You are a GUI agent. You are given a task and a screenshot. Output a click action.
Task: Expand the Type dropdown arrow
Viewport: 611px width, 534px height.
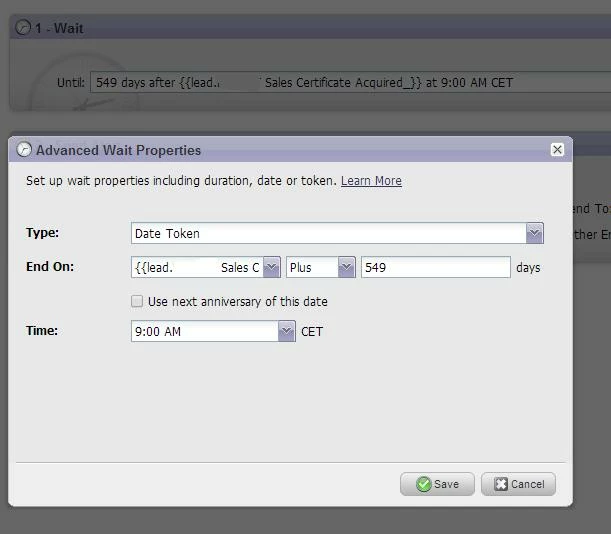(535, 233)
